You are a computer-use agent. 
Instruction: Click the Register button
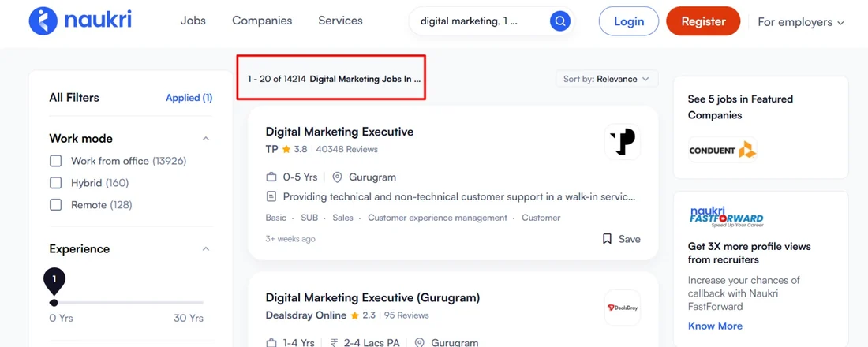click(703, 21)
